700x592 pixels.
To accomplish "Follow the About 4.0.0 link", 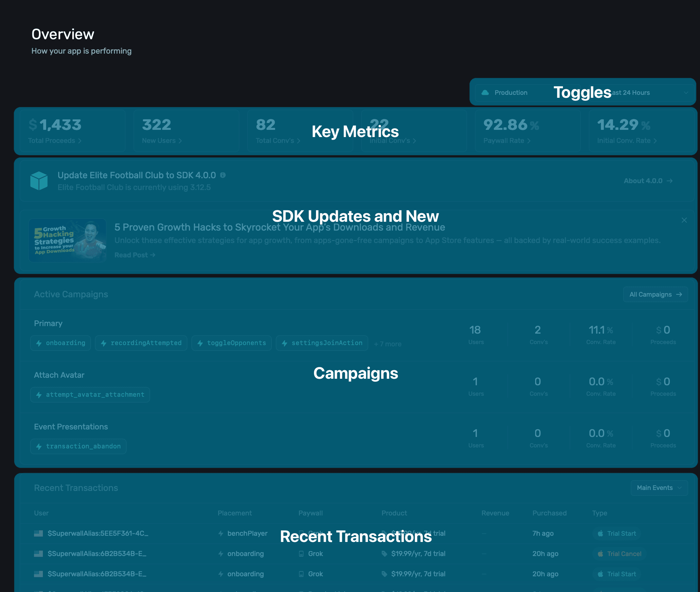I will tap(648, 181).
